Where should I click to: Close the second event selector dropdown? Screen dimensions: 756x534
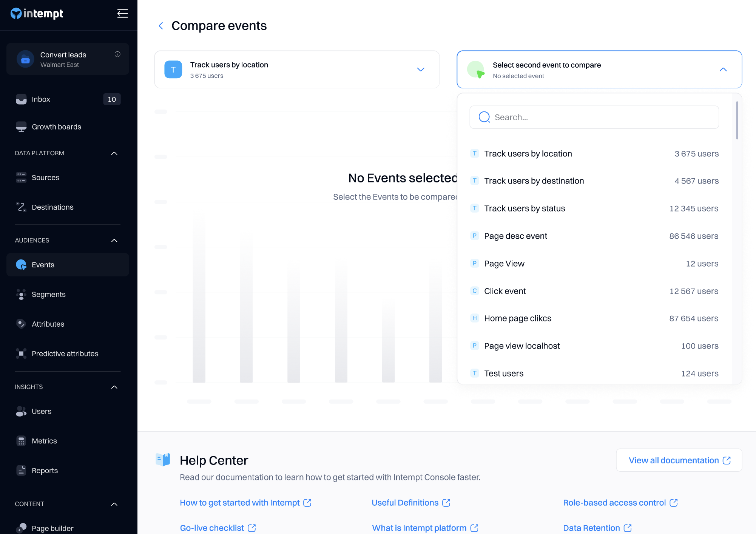coord(723,69)
